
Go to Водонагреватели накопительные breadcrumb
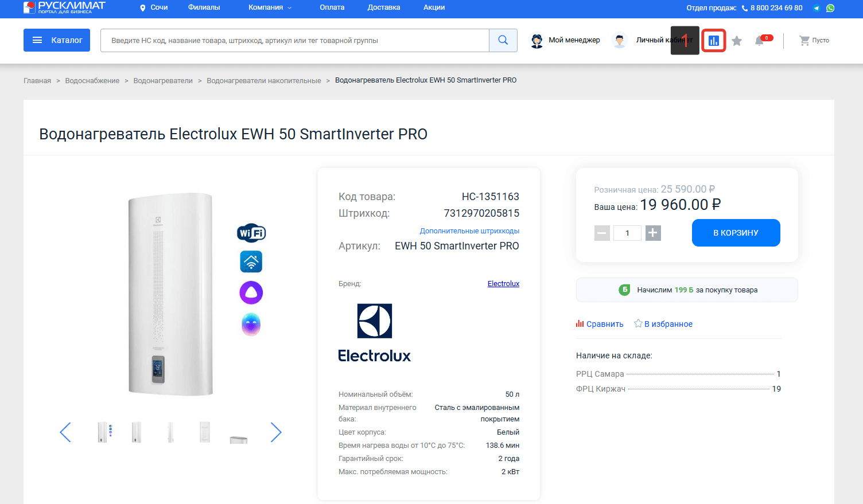pos(264,81)
